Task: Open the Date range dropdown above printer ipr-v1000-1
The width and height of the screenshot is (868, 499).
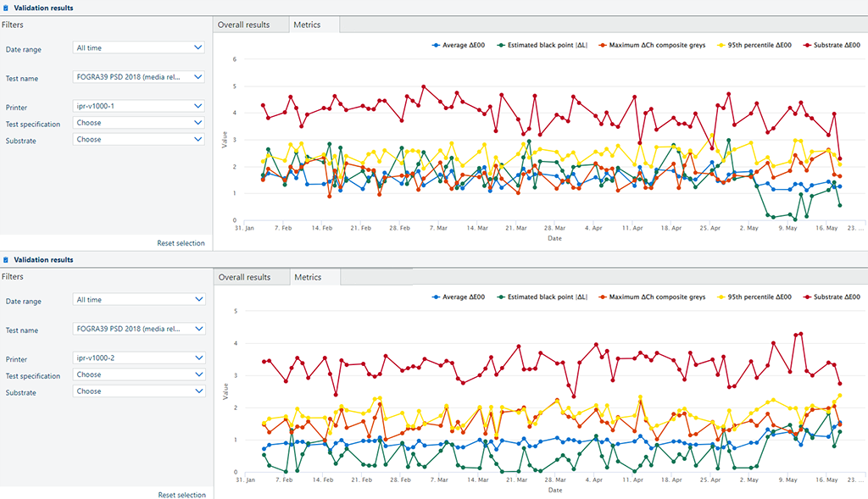Action: [139, 48]
